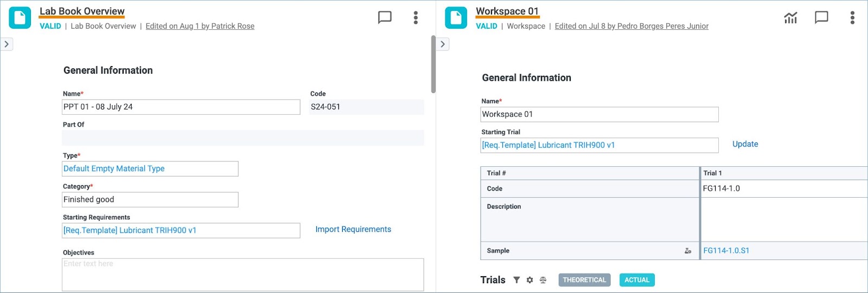Click the Part Of field
Viewport: 868px width, 293px height.
point(243,138)
